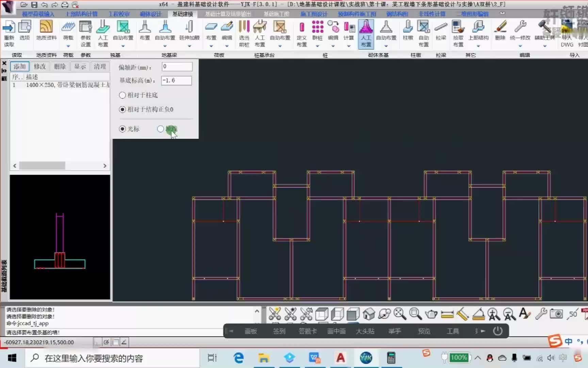Choose the 光标 cursor selection mode
588x368 pixels.
click(x=122, y=129)
